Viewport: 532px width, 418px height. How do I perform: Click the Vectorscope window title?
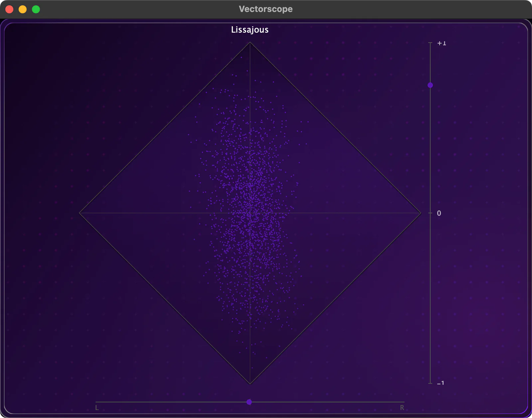point(266,9)
